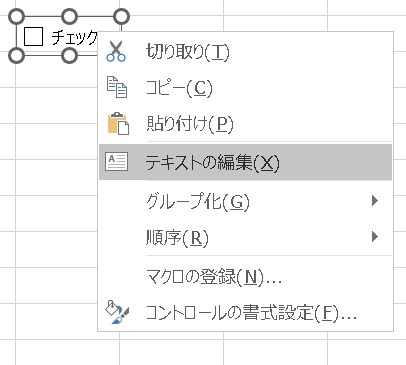Click the checkbox's top-left sizing handle
The height and width of the screenshot is (365, 406).
16,16
